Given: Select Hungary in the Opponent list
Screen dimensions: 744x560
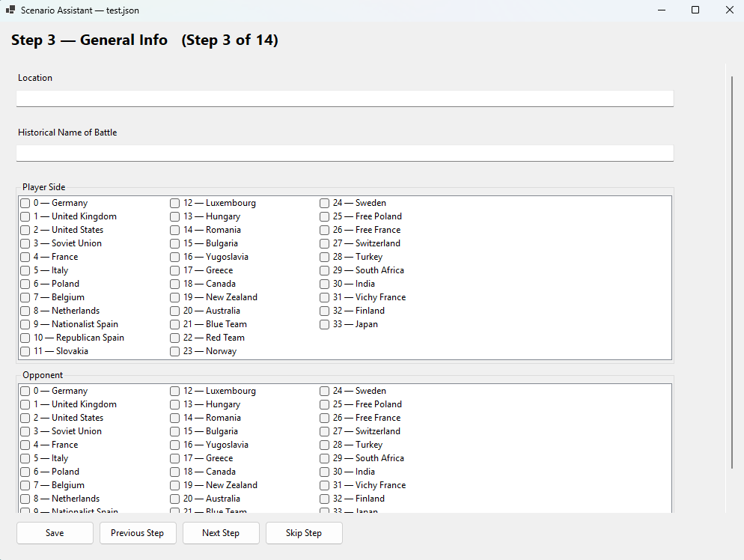Looking at the screenshot, I should click(x=174, y=404).
